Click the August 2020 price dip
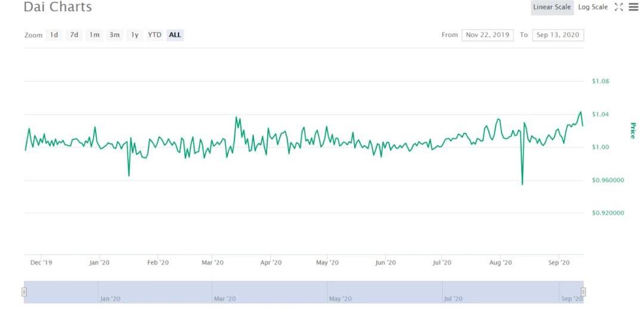This screenshot has height=309, width=644. (522, 184)
